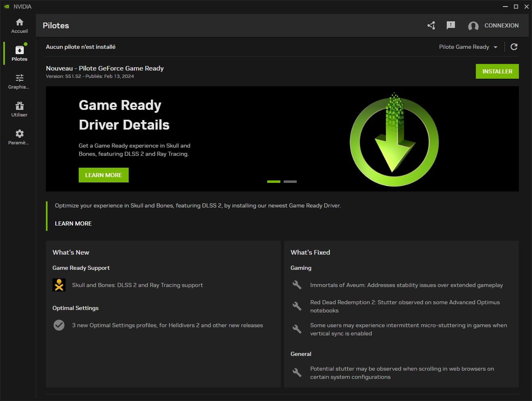Click 'Immortals of Aveum' fix description
This screenshot has width=532, height=401.
407,285
